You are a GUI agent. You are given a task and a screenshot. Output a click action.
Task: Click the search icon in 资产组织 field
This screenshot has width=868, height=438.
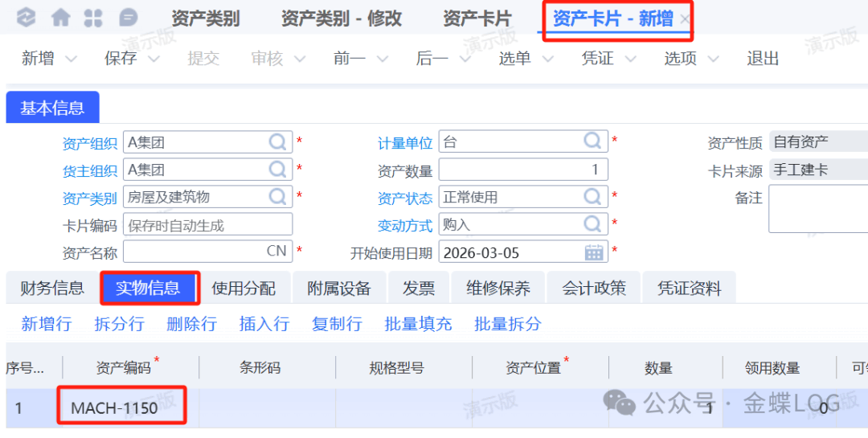pyautogui.click(x=278, y=143)
